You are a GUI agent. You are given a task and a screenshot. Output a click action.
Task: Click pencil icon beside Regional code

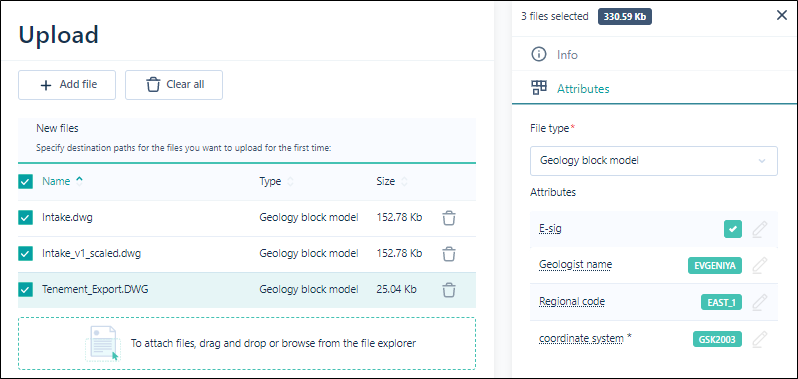pos(759,302)
